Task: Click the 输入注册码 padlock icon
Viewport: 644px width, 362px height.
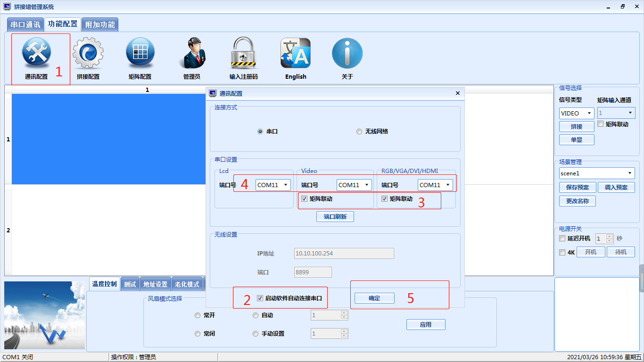Action: [x=244, y=53]
